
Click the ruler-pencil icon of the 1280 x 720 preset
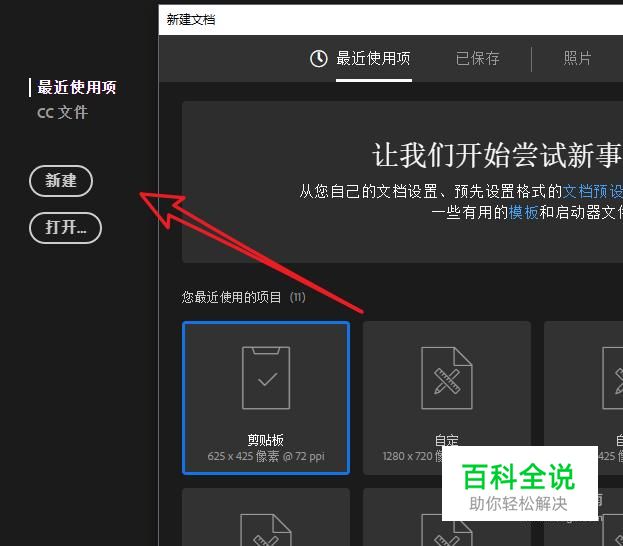447,378
